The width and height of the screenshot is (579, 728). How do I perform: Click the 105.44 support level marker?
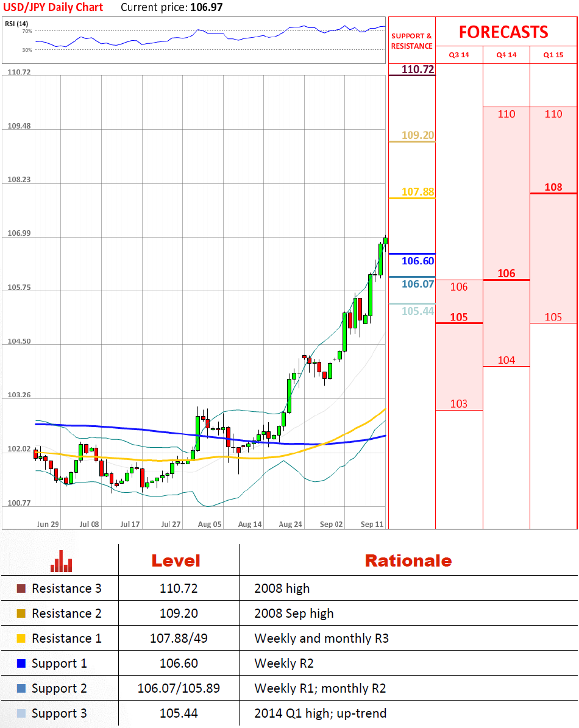[418, 311]
